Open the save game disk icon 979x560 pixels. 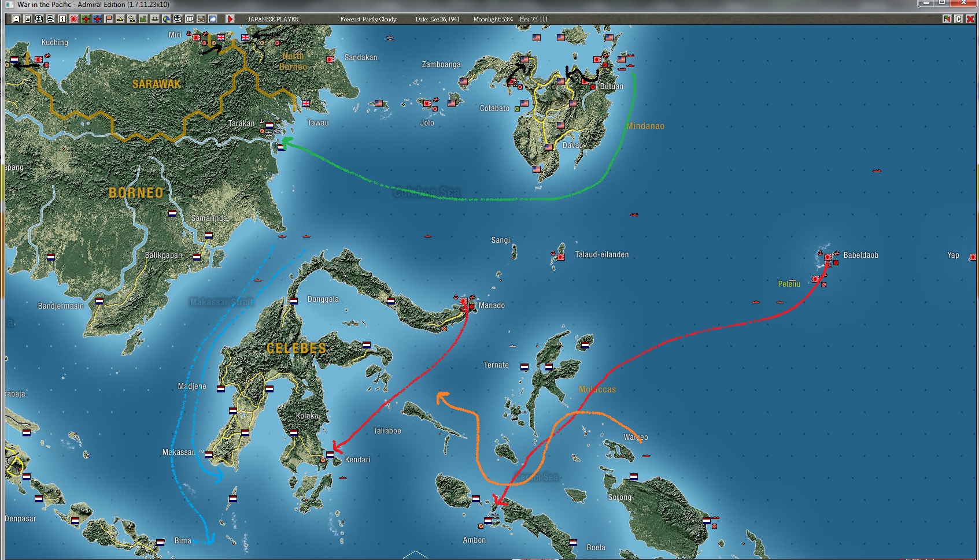(16, 19)
